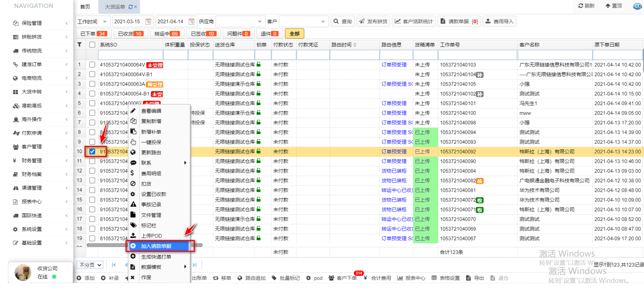644x290 pixels.
Task: Click the first-page navigation arrow in pager
Action: click(114, 265)
